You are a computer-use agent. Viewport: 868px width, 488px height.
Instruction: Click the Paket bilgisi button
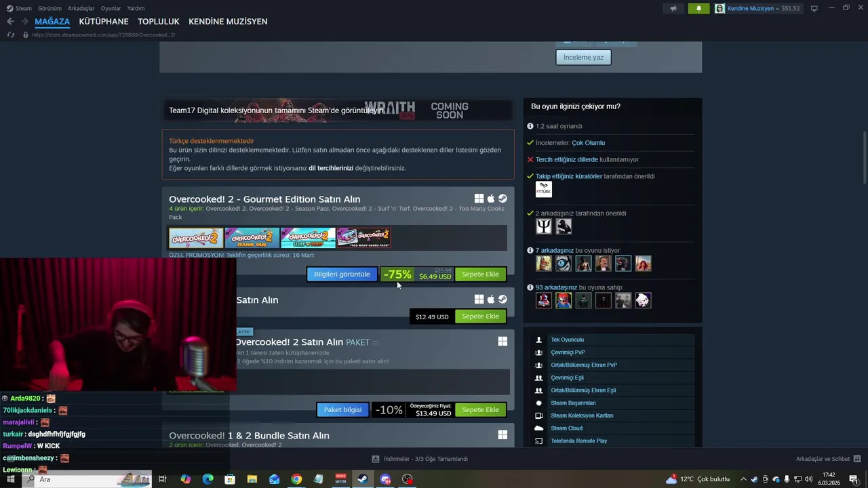(x=342, y=410)
